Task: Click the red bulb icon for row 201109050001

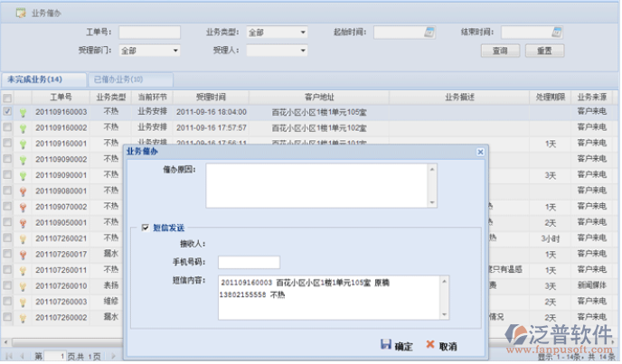Action: point(23,223)
